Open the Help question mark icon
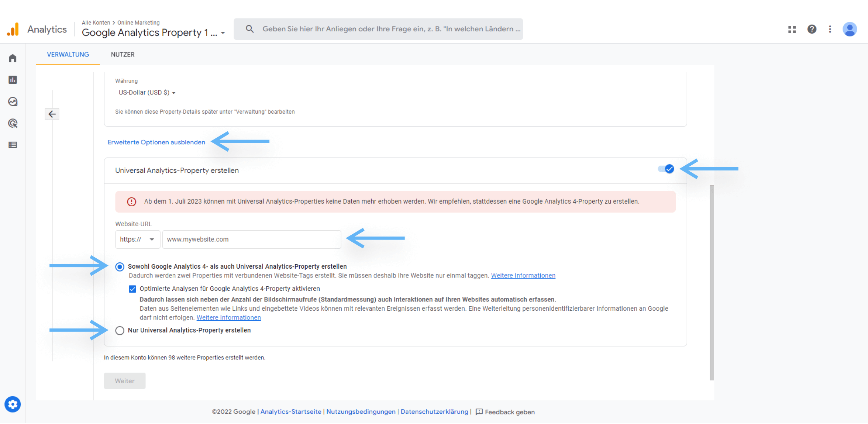The image size is (868, 424). (812, 29)
